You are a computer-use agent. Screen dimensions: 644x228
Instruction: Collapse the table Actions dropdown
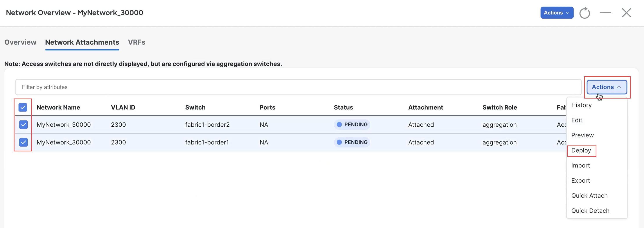click(607, 87)
